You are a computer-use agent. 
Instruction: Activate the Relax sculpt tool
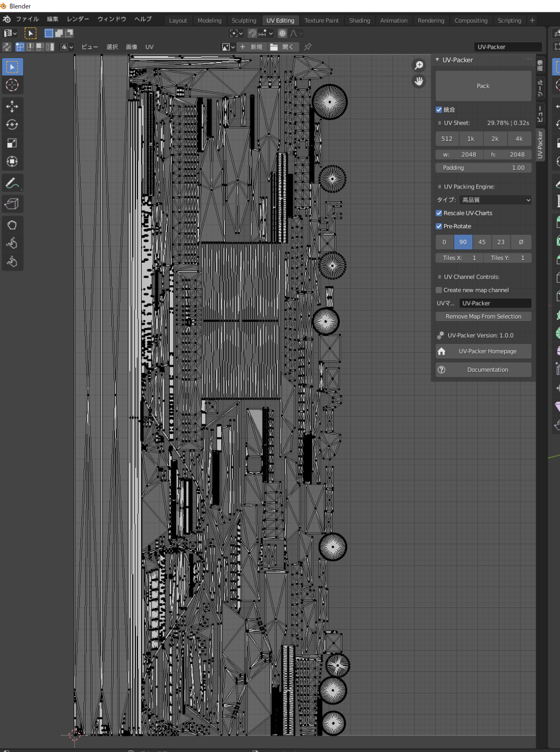click(12, 244)
